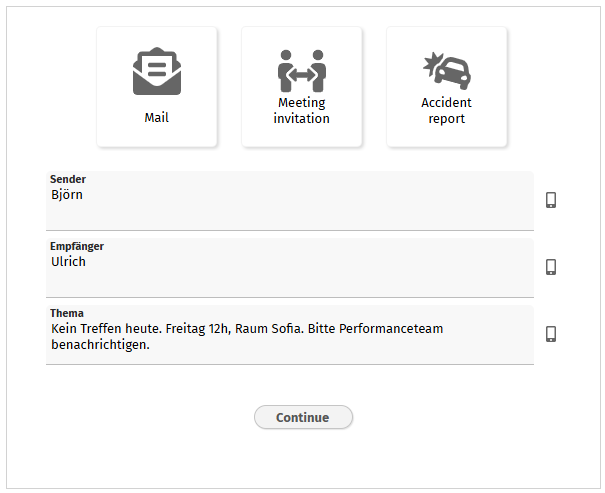Click the Meeting invitation people icon

pyautogui.click(x=302, y=70)
